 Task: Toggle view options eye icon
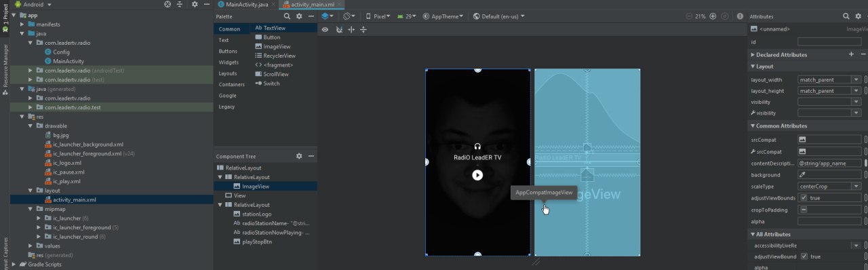click(325, 30)
